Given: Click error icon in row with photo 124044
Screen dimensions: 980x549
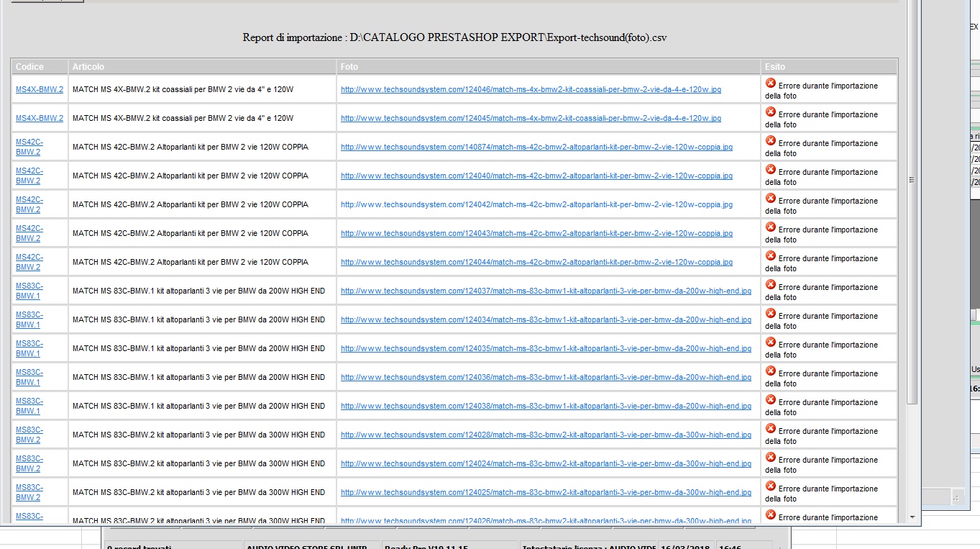Looking at the screenshot, I should tap(771, 256).
